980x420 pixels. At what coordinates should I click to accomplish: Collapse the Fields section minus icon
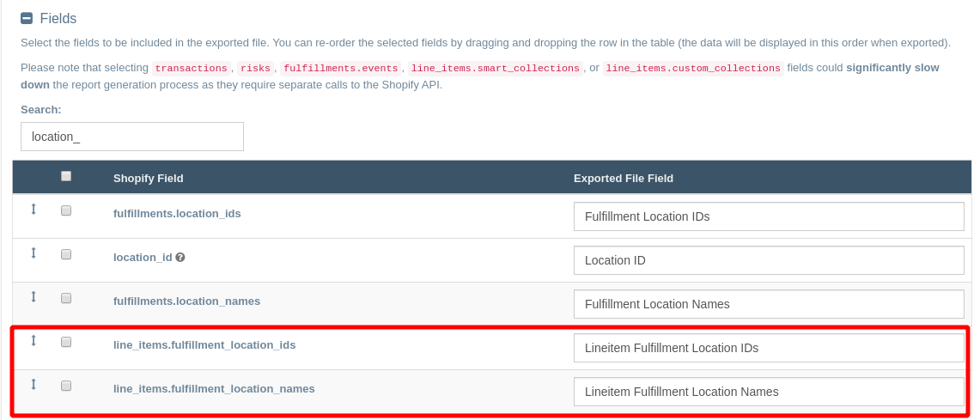27,18
